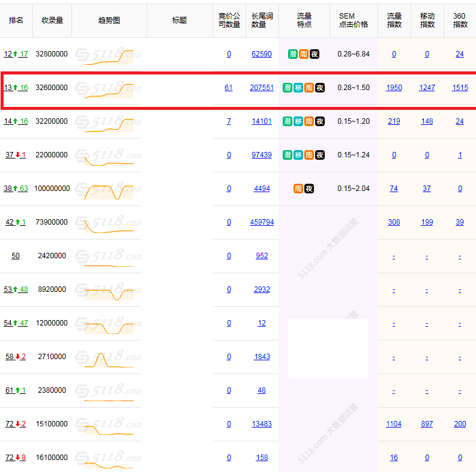This screenshot has height=472, width=476.
Task: Open long-tail keyword count 62590
Action: 262,54
